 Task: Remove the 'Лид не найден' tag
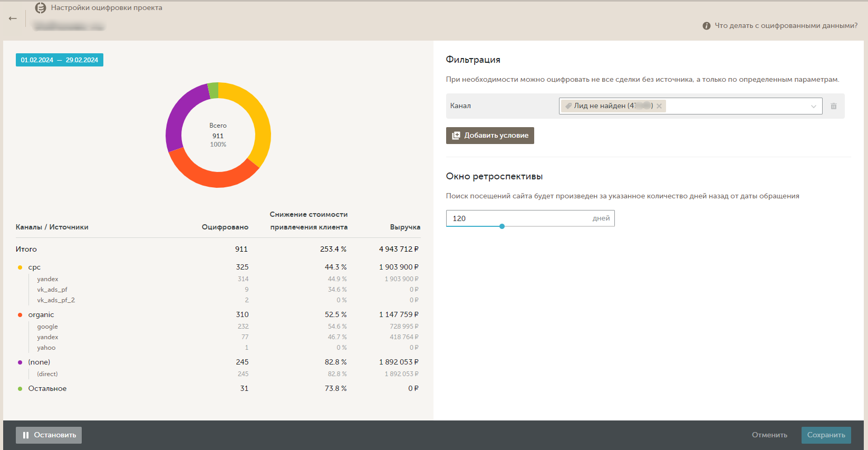tap(659, 106)
